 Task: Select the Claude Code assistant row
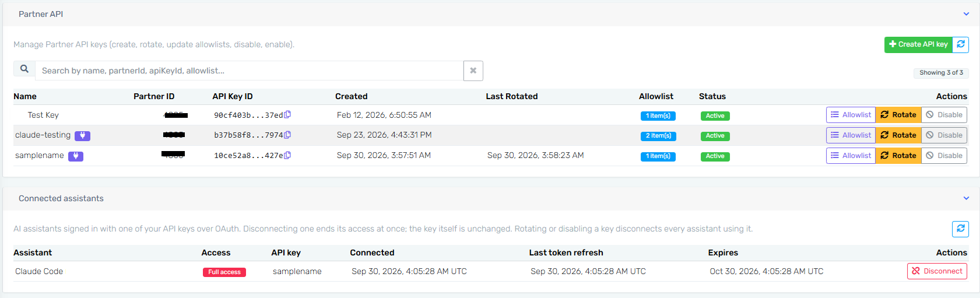tap(490, 271)
